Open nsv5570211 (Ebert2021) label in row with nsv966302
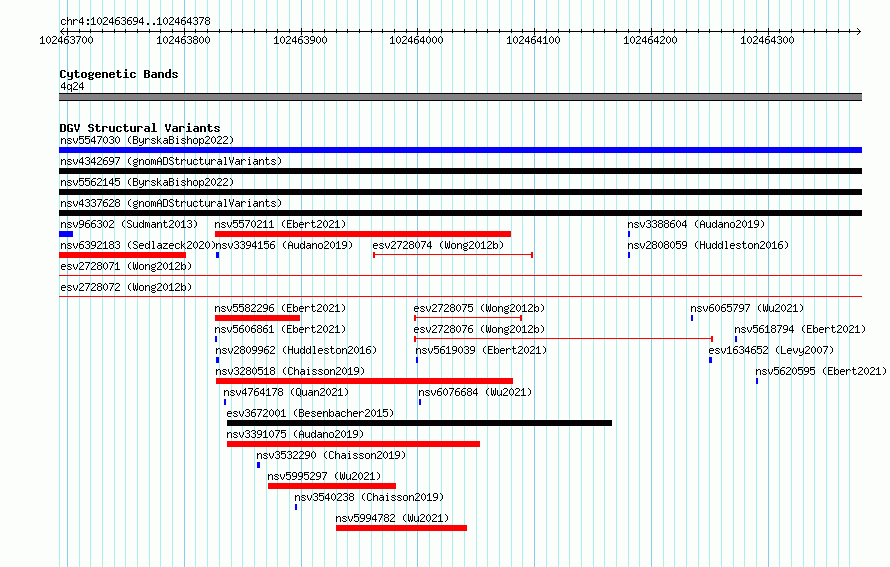This screenshot has height=567, width=890. click(280, 224)
